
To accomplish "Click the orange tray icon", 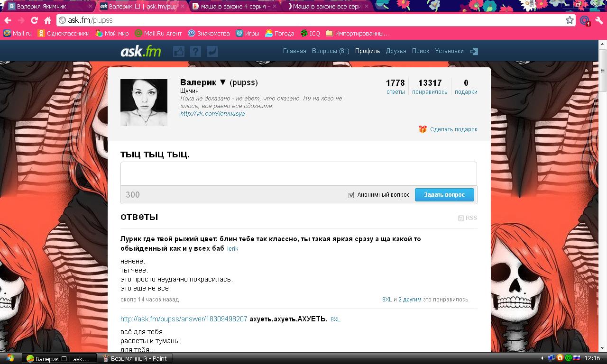I will [560, 358].
